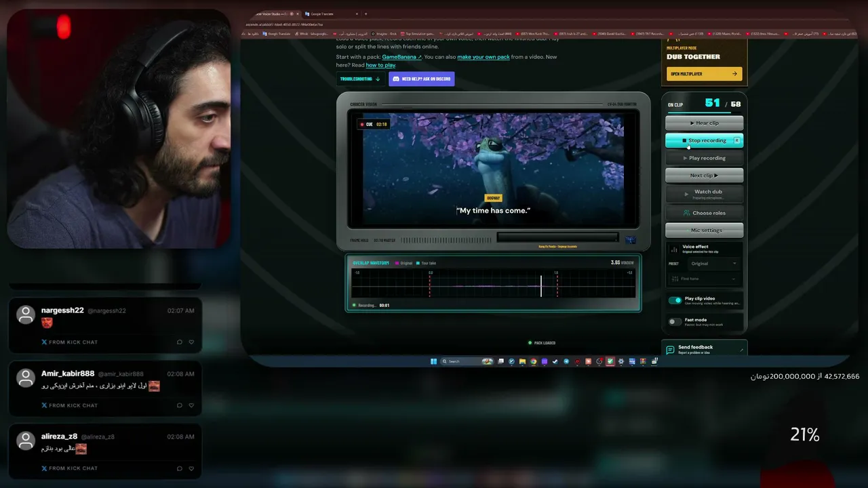Click the Pack Loaded status indicator
Image resolution: width=868 pixels, height=488 pixels.
pyautogui.click(x=542, y=343)
